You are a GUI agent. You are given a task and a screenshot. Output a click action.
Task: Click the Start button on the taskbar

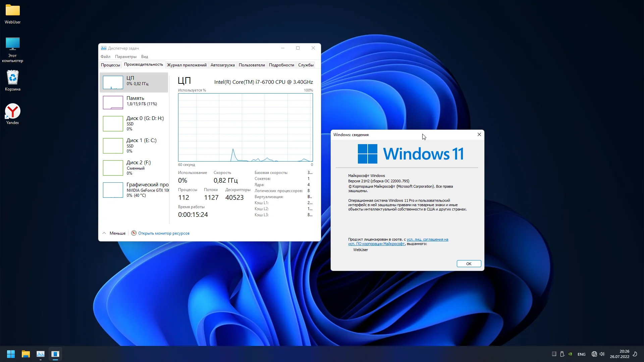[x=11, y=354]
